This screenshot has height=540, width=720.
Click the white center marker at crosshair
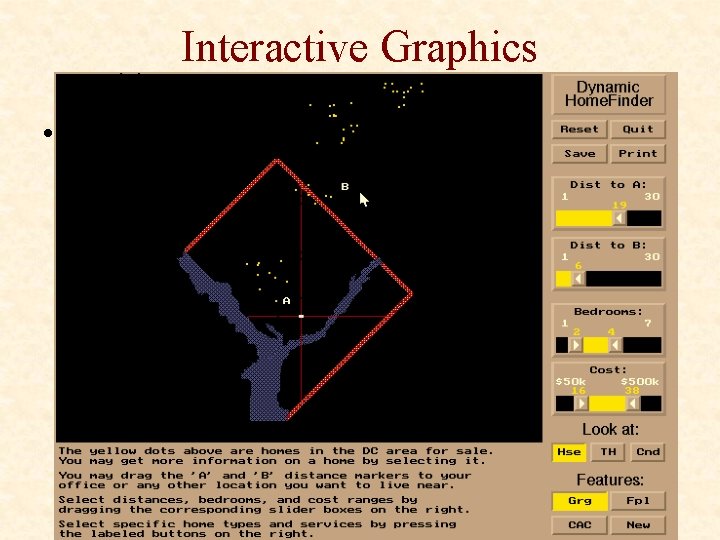click(301, 316)
